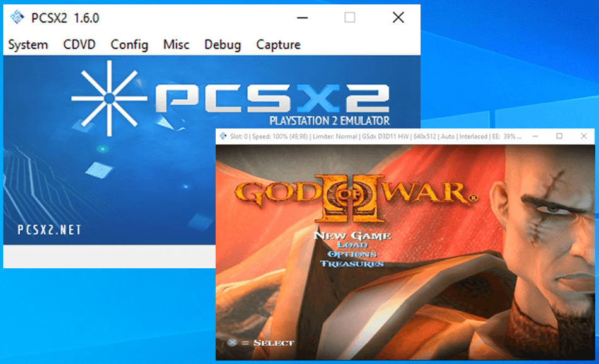Open the Debug menu
The width and height of the screenshot is (599, 364).
[x=223, y=45]
